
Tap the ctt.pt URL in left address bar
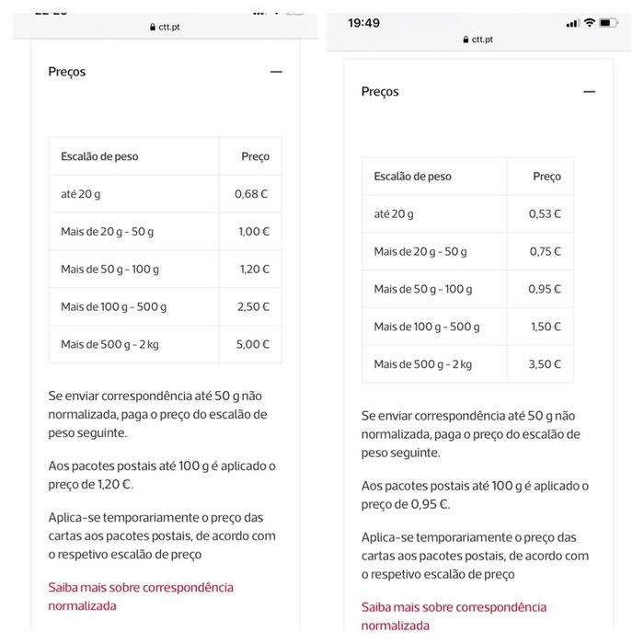tap(170, 28)
